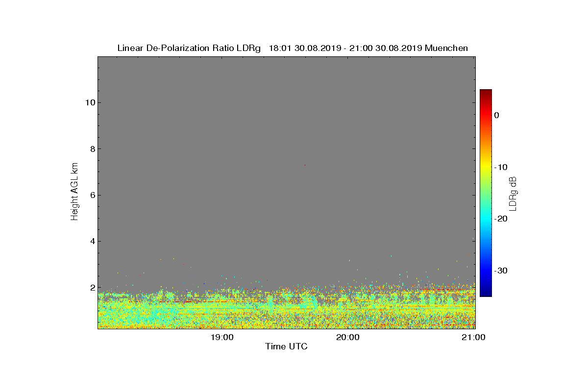
Task: Click the colorbar tick label '-20'
Action: tap(500, 219)
